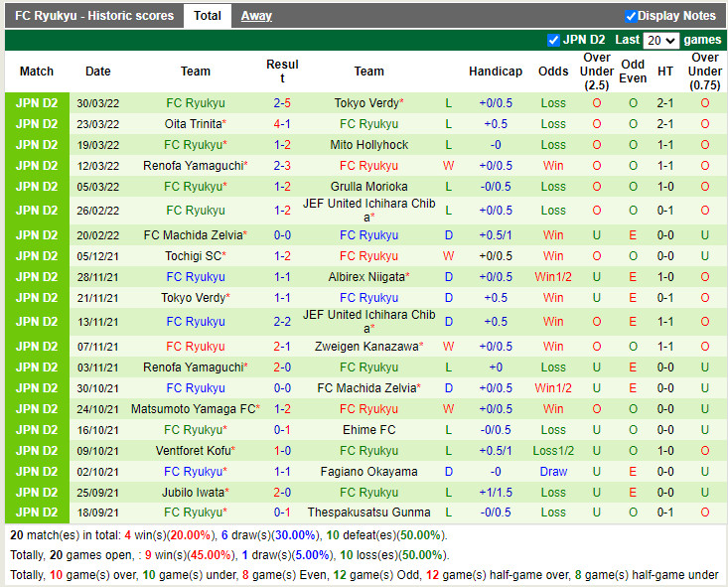
Task: Click the Over Under (2.5) column header
Action: (597, 72)
